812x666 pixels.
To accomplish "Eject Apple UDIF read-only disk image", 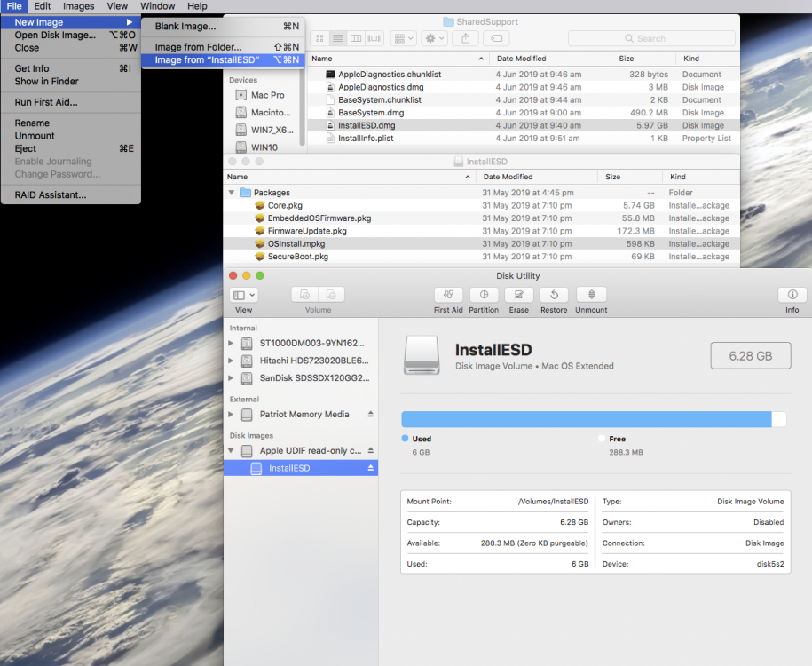I will coord(371,450).
